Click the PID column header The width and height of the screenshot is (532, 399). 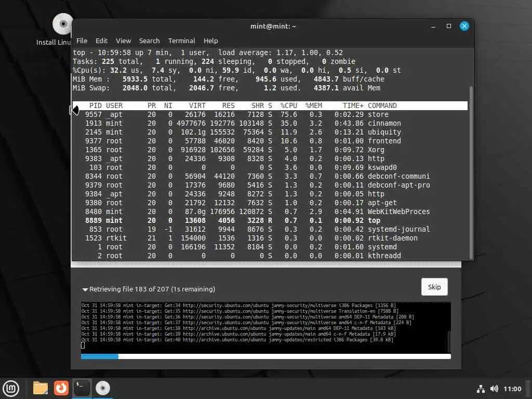pyautogui.click(x=96, y=105)
